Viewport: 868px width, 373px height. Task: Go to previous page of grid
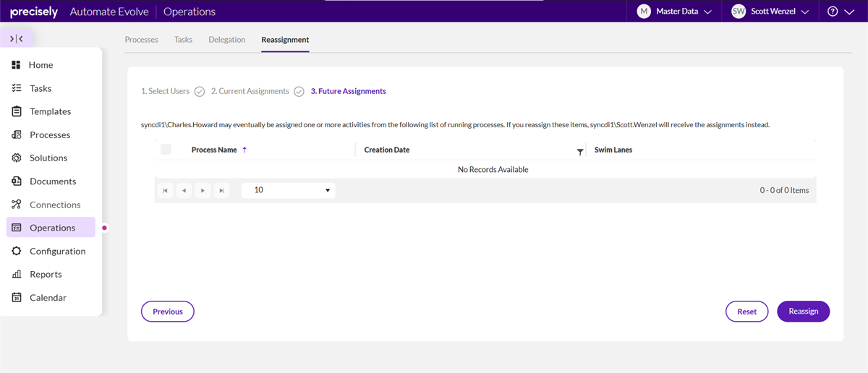184,191
